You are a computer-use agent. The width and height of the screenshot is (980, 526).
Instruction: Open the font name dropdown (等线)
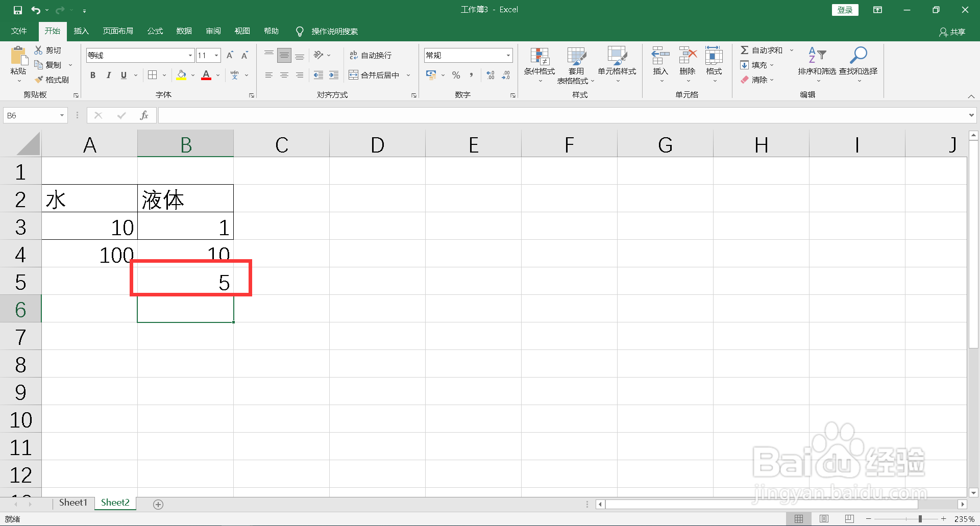click(x=190, y=55)
